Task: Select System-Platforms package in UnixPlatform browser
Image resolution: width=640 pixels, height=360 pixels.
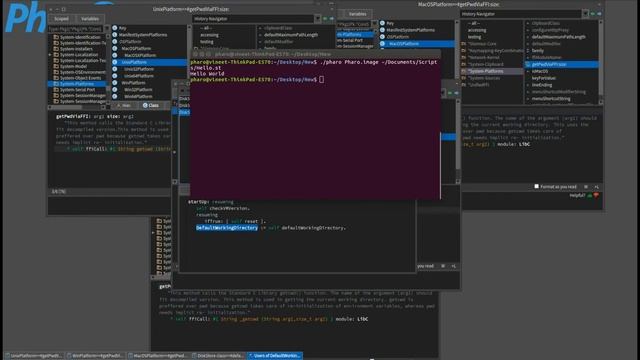Action: (x=77, y=84)
